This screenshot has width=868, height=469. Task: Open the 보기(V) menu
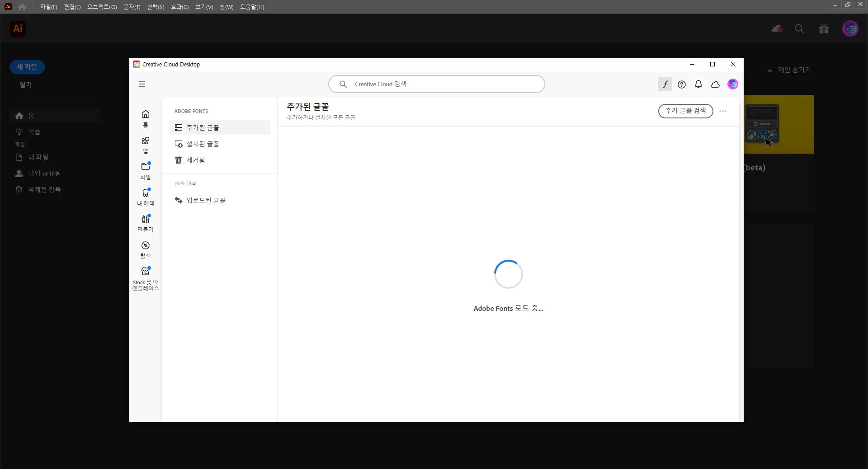coord(204,7)
